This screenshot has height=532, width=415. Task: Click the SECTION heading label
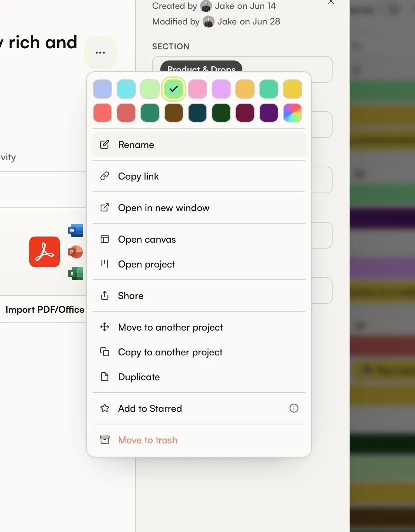[x=171, y=46]
